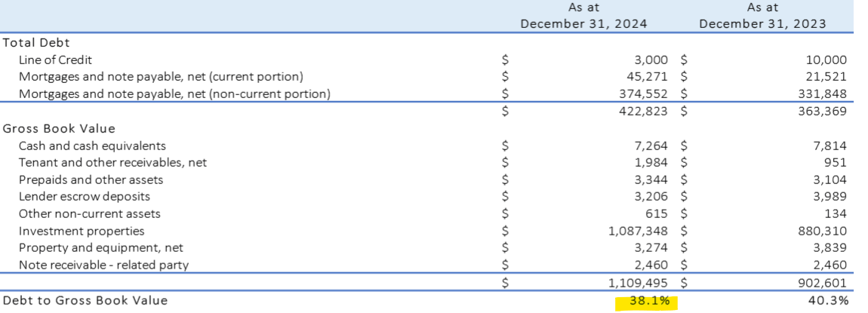Click the 1,109,495 gross book value total

640,283
